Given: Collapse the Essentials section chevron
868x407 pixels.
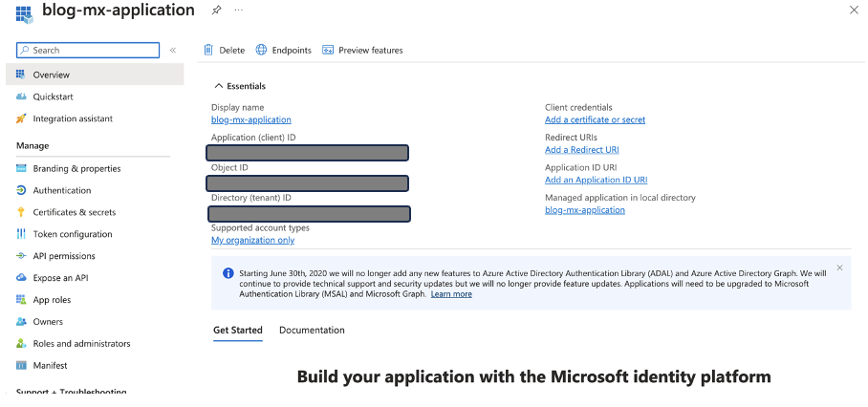Looking at the screenshot, I should [x=219, y=86].
